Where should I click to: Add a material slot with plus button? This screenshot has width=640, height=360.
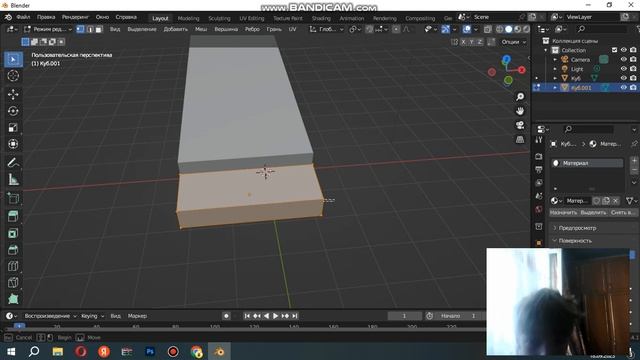coord(634,160)
